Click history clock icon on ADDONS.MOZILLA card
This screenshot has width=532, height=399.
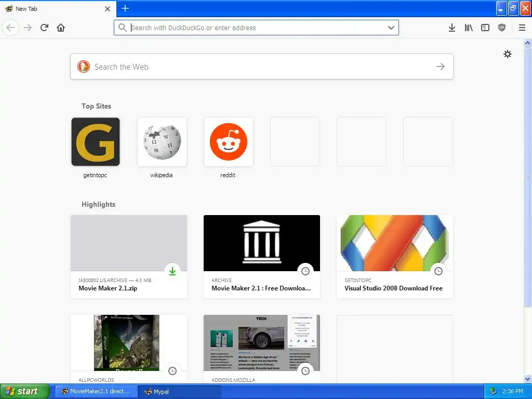point(305,371)
